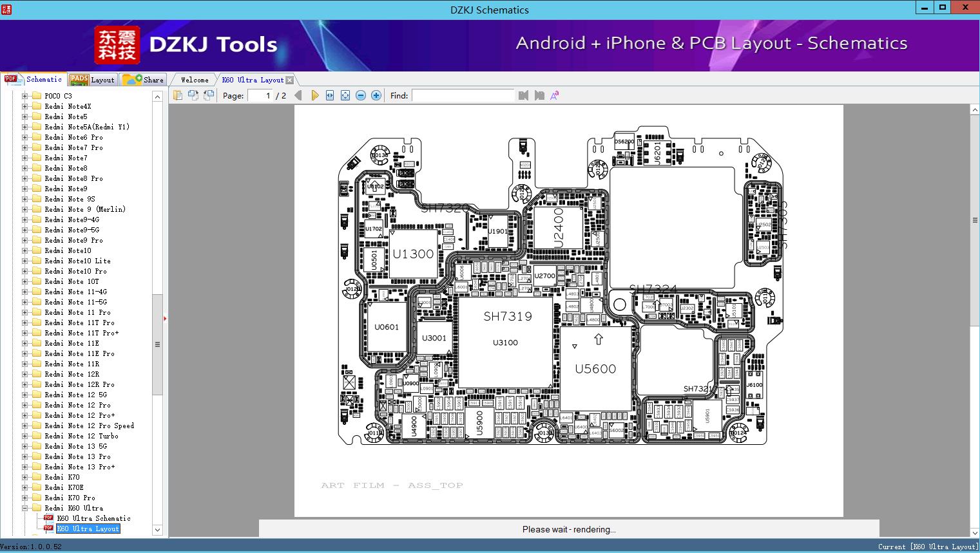Find next result icon
Screen dimensions: 980x553
point(539,95)
